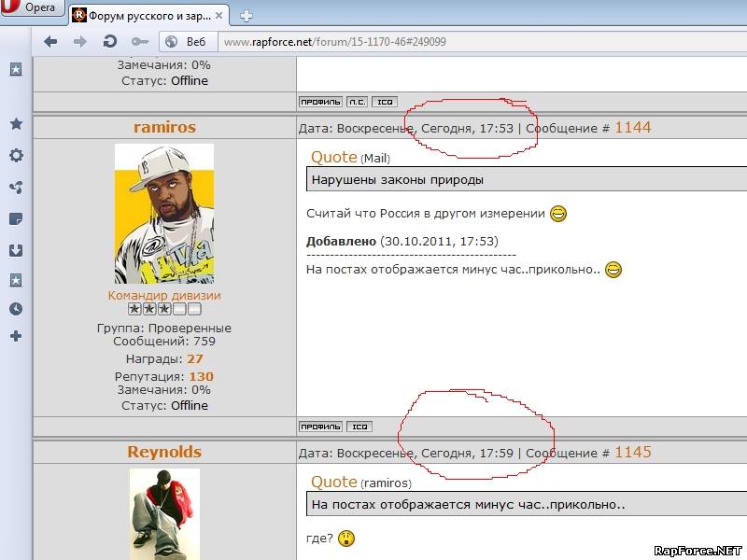
Task: Open the ramiros username link
Action: tap(165, 127)
